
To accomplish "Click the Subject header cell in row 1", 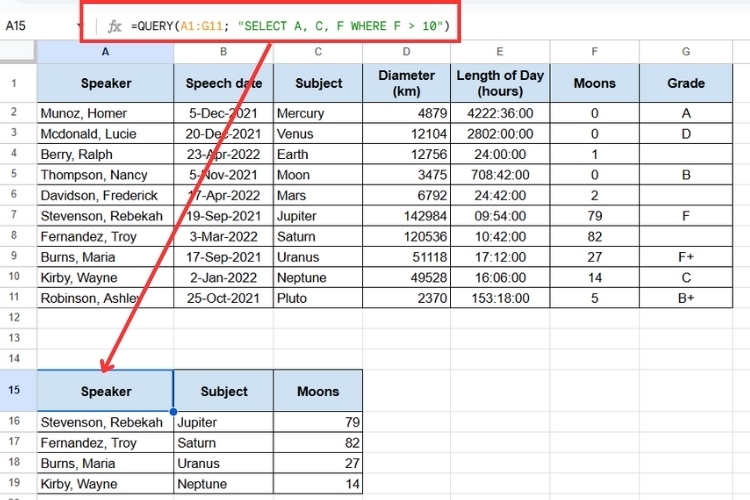I will 318,83.
